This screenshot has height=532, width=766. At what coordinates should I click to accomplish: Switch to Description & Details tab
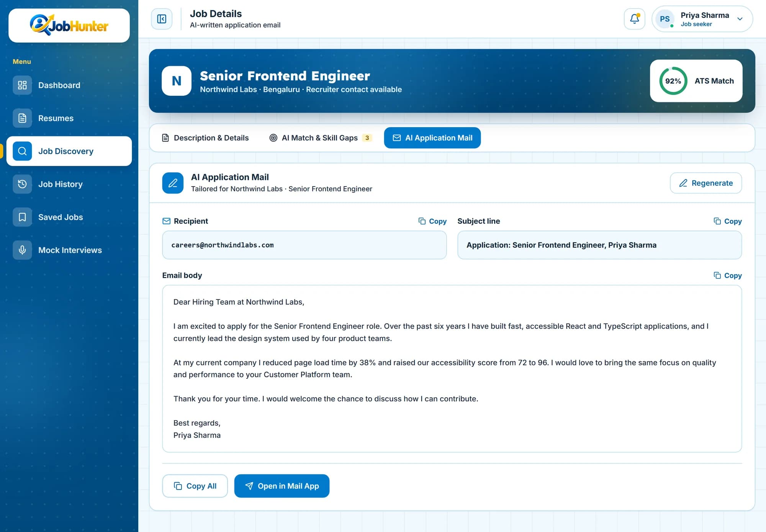click(x=205, y=138)
